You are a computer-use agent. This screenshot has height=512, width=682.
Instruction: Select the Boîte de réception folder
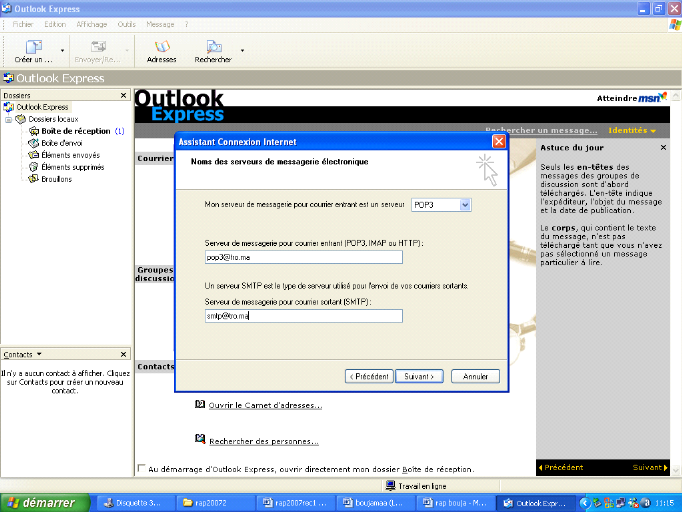75,131
